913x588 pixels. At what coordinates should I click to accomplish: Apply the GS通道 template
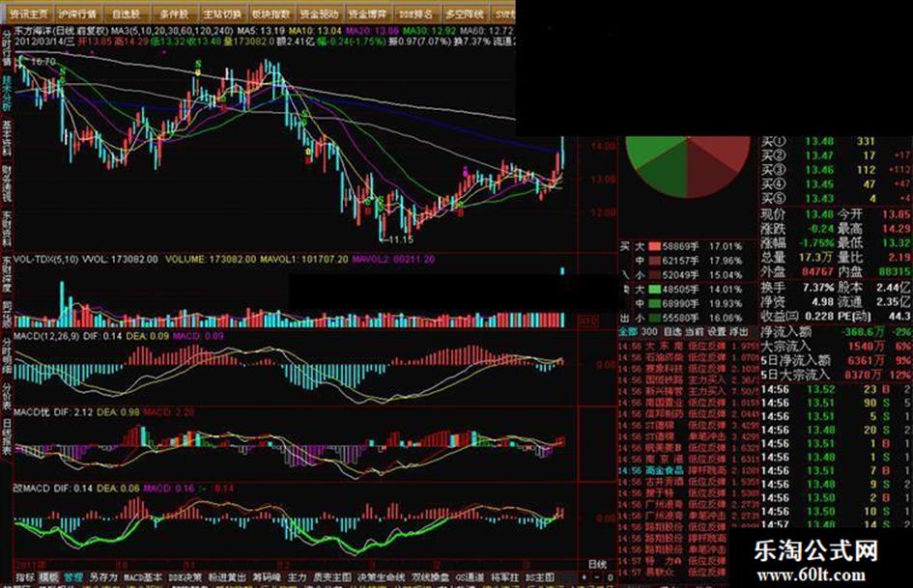(x=470, y=577)
